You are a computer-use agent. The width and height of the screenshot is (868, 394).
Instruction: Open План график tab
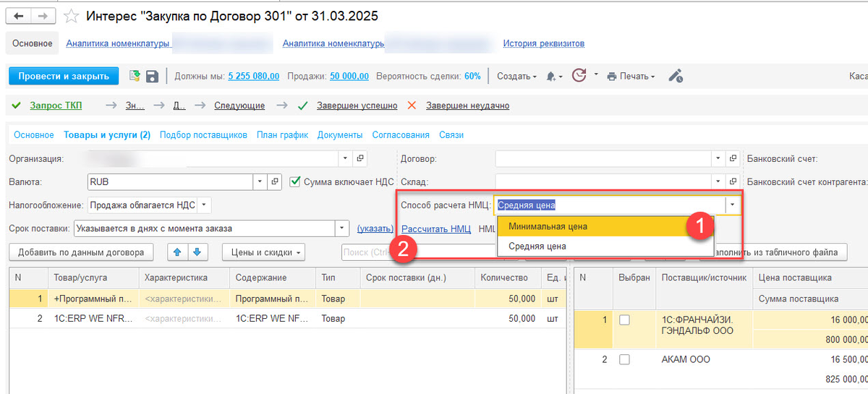(282, 134)
